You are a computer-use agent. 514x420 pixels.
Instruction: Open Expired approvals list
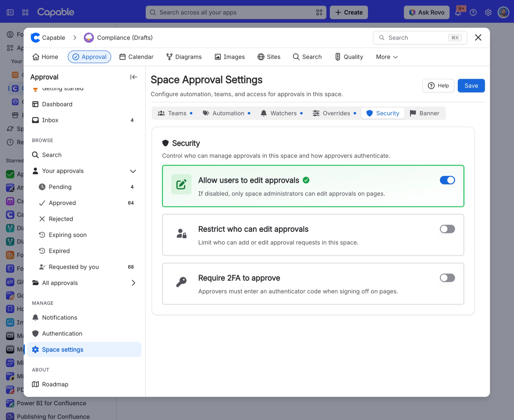point(84,251)
